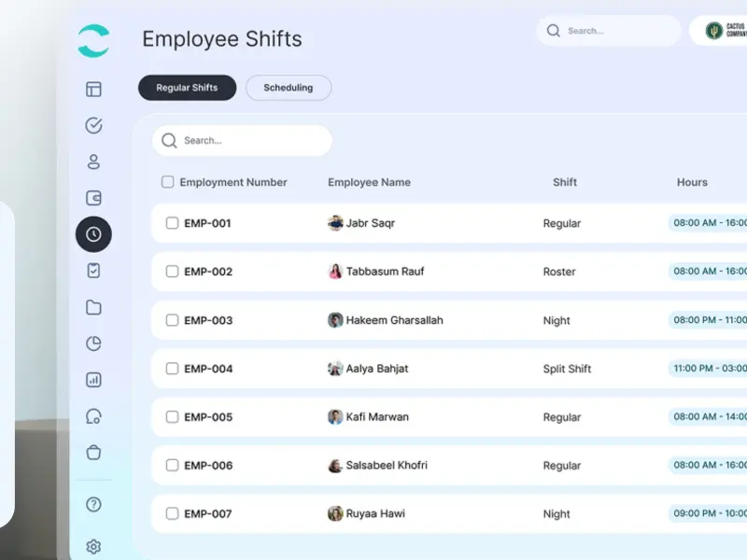Screen dimensions: 747x560
Task: Open the pie chart icon in sidebar
Action: coord(93,343)
